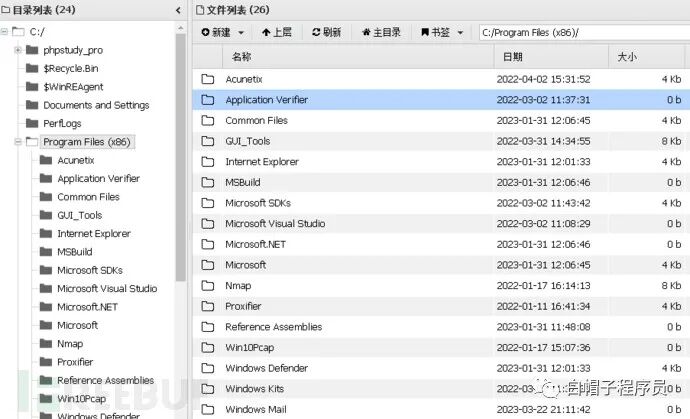Select Documents and Settings in the tree
This screenshot has width=690, height=419.
pos(96,105)
